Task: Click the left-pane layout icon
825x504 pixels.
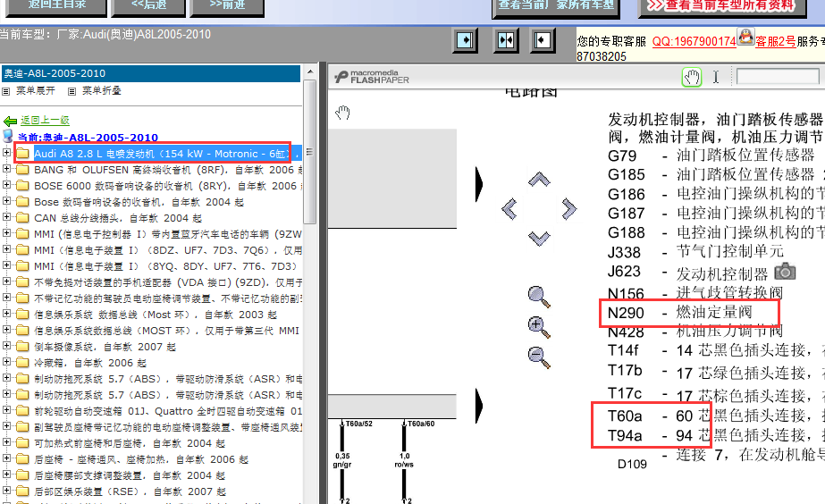Action: (465, 40)
